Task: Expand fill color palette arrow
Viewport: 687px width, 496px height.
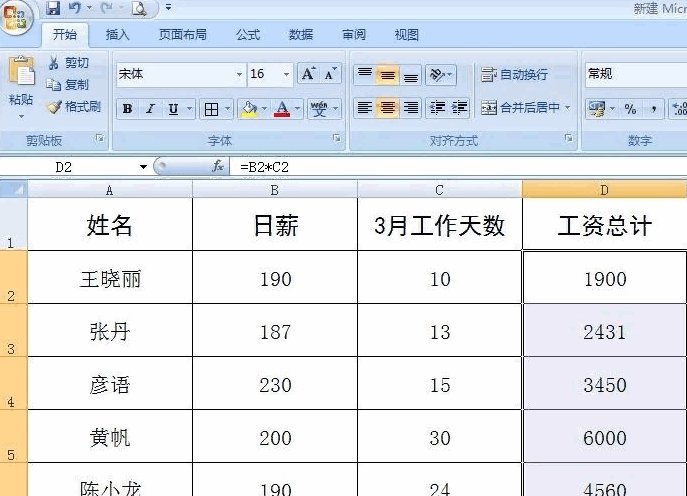Action: (264, 108)
